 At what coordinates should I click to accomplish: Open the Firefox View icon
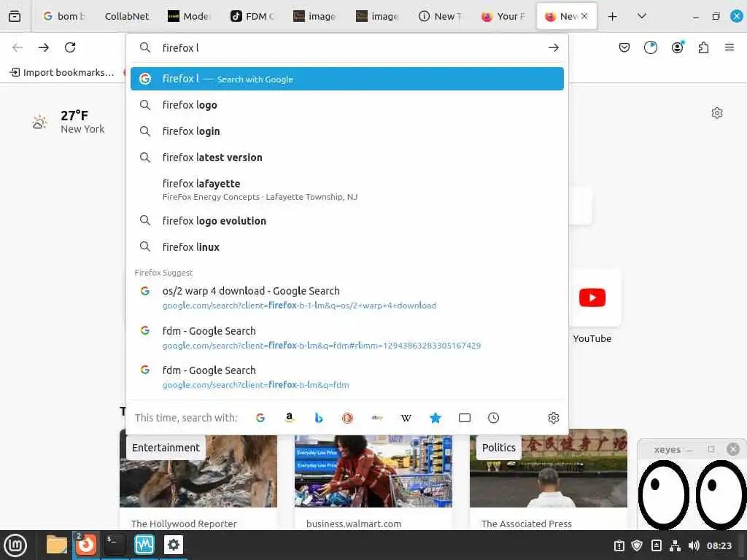(15, 16)
